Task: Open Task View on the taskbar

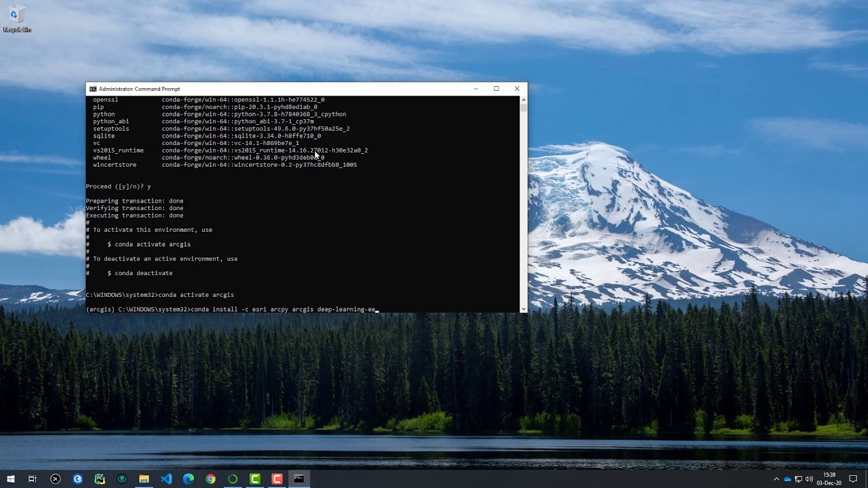Action: pos(32,479)
